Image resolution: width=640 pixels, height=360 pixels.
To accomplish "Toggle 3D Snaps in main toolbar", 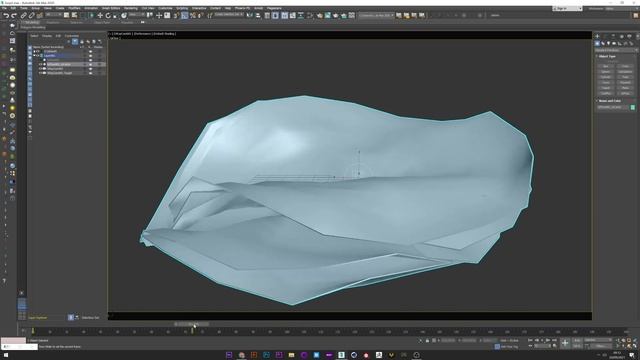I will 176,16.
